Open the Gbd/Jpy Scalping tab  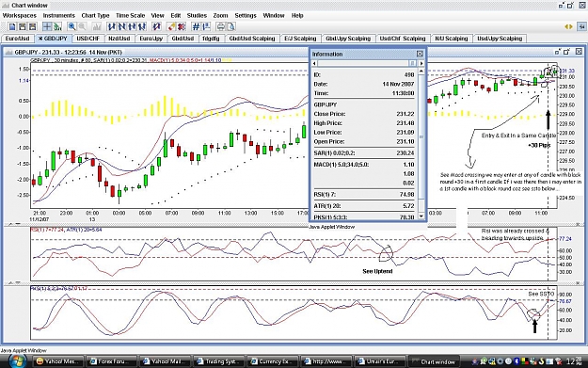tap(348, 39)
